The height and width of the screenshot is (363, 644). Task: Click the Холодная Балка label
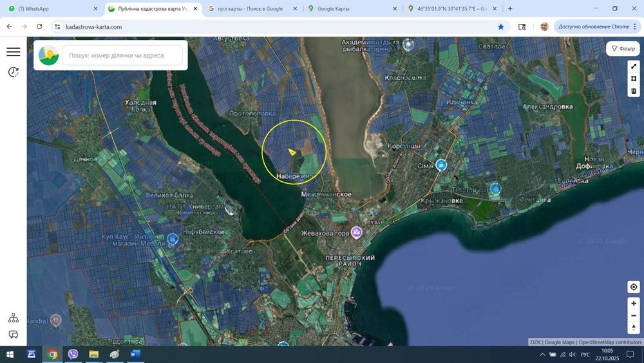coord(140,106)
